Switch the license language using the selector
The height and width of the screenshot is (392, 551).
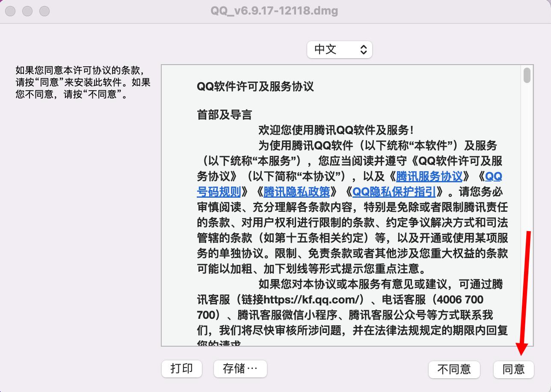point(339,50)
